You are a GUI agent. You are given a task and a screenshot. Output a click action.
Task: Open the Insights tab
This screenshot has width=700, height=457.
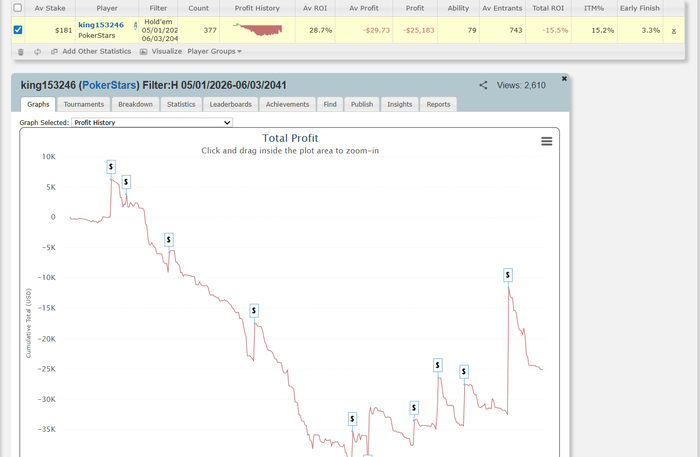[x=400, y=104]
